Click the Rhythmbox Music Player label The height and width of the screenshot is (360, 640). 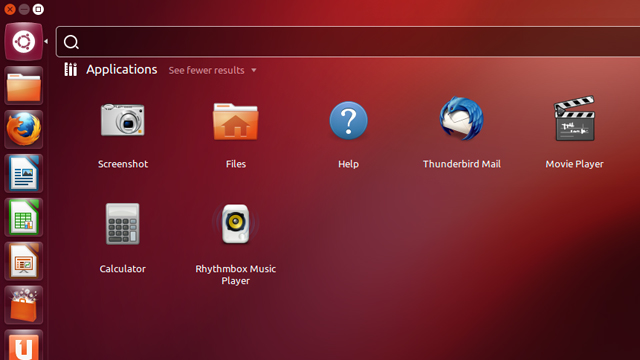pos(236,275)
